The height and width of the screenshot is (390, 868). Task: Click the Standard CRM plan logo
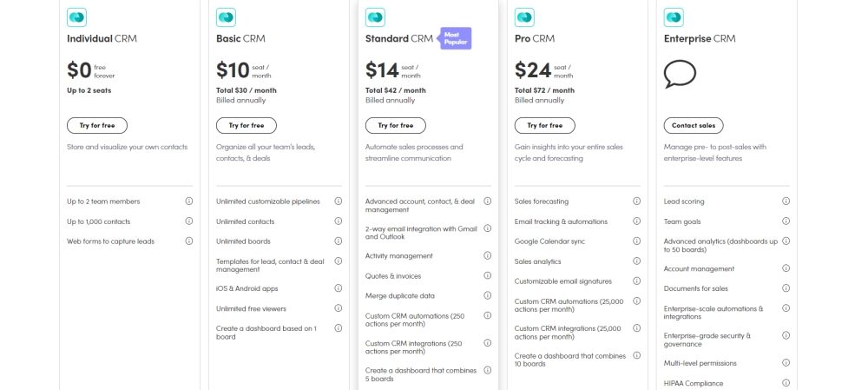(x=375, y=17)
